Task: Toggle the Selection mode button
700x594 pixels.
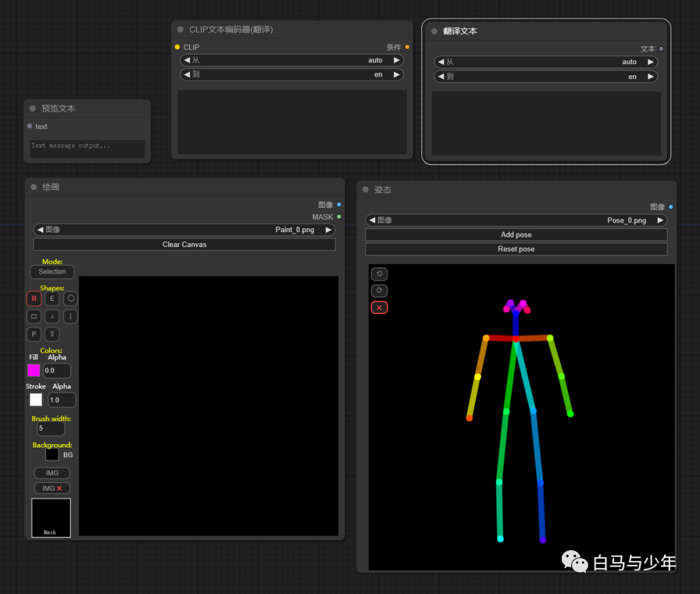Action: 52,272
